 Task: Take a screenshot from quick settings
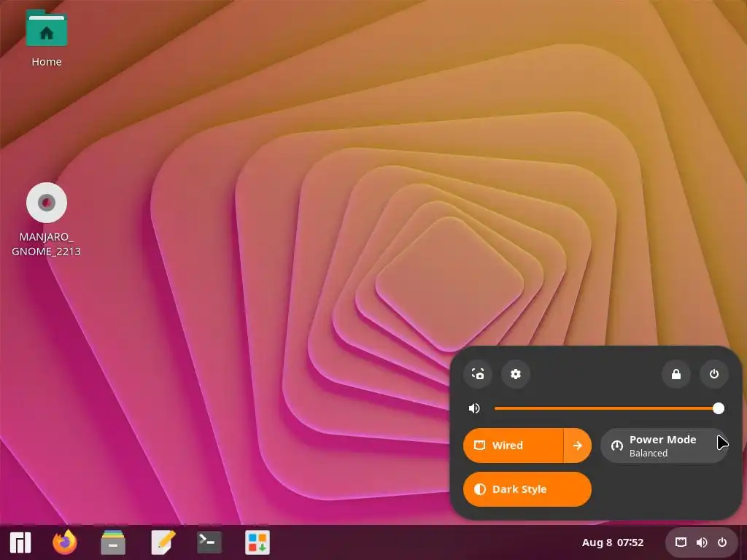(478, 374)
